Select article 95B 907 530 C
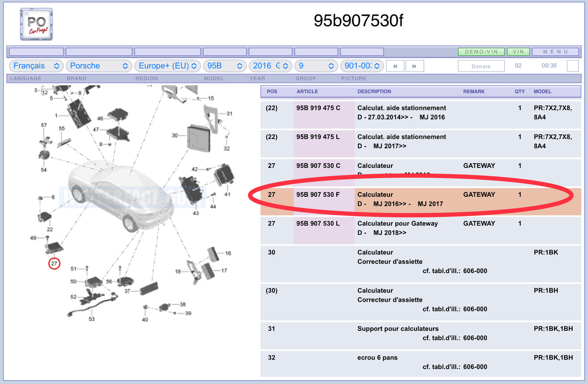Screen dimensions: 588x384 pyautogui.click(x=318, y=166)
